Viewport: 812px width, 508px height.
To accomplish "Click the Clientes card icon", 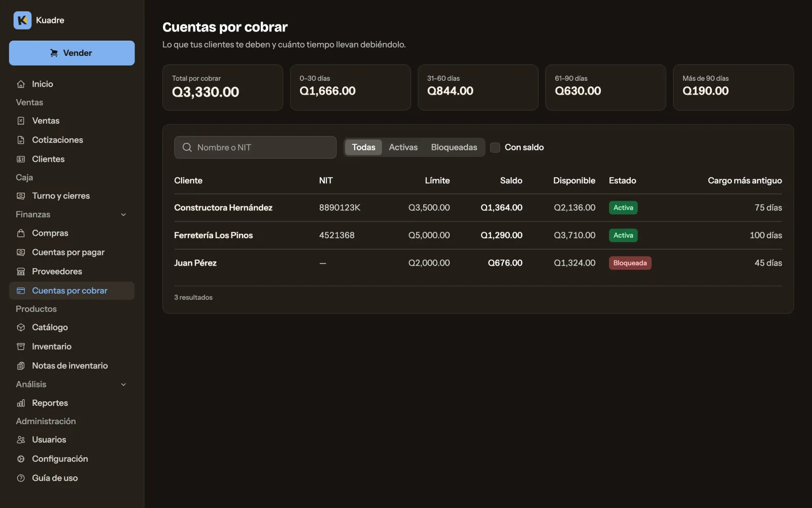I will pyautogui.click(x=21, y=160).
